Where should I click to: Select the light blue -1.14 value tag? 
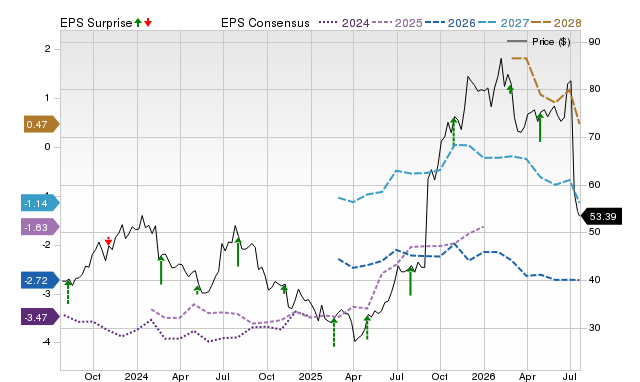click(40, 203)
